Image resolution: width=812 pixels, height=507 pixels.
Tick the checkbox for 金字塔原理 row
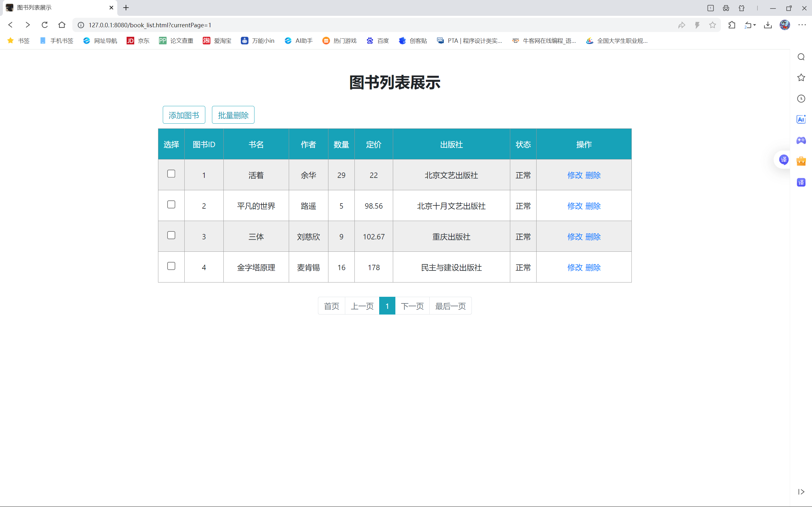(x=171, y=266)
